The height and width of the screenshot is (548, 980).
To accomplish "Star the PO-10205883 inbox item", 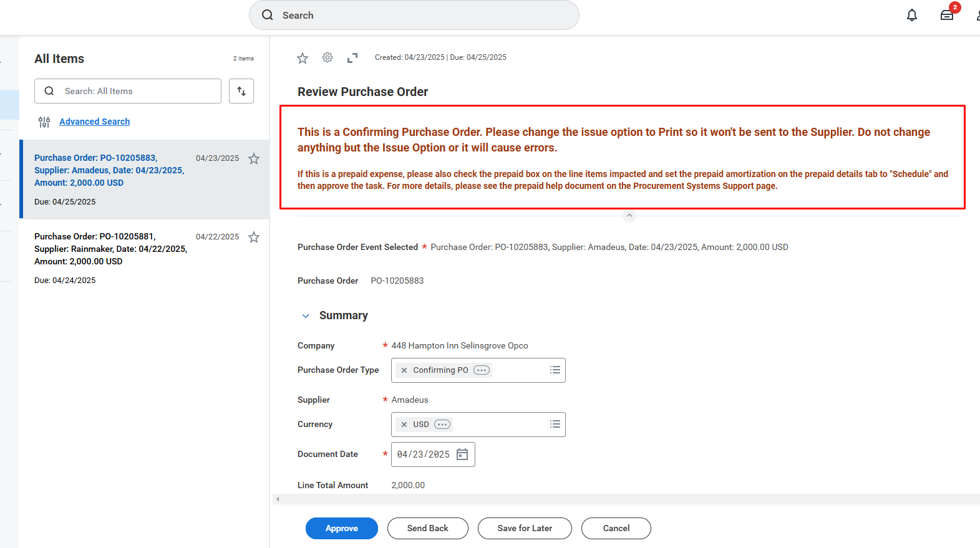I will point(254,158).
